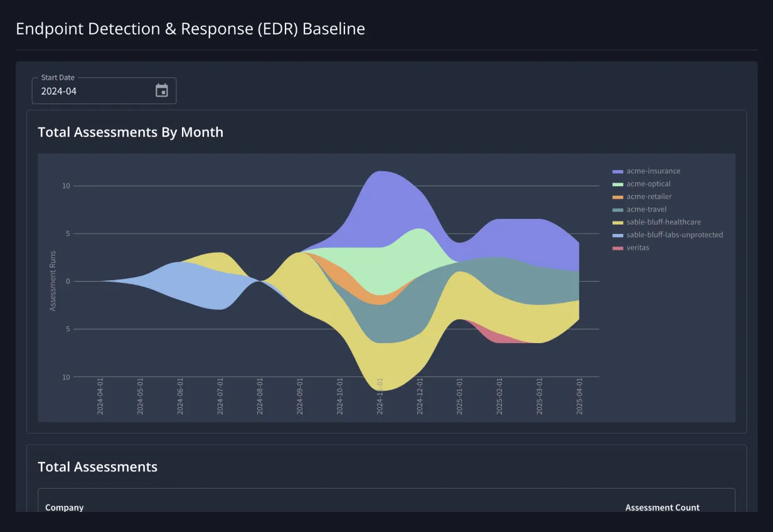Click the 2025-01-01 x-axis date label
The width and height of the screenshot is (773, 532).
(460, 396)
